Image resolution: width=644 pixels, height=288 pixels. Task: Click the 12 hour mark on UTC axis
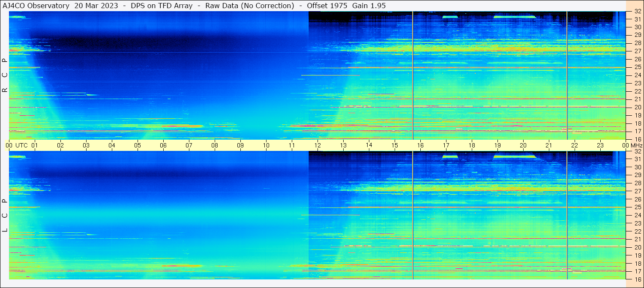click(318, 145)
